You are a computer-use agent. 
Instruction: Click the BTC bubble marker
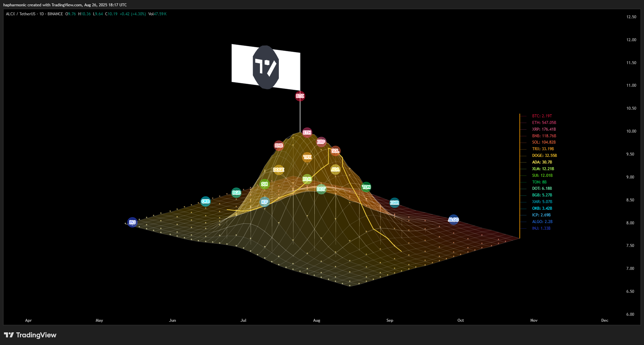[x=300, y=96]
